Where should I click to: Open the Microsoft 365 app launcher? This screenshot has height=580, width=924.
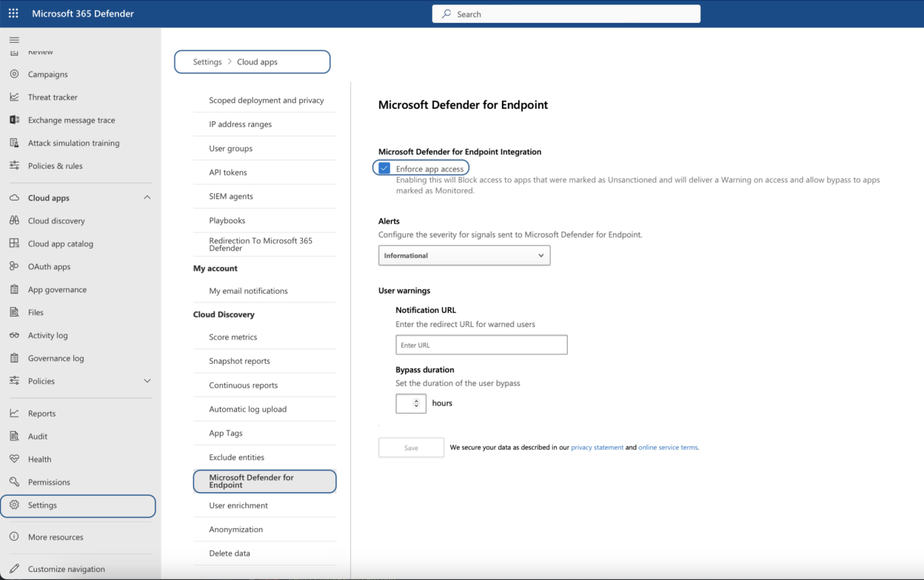pyautogui.click(x=13, y=13)
